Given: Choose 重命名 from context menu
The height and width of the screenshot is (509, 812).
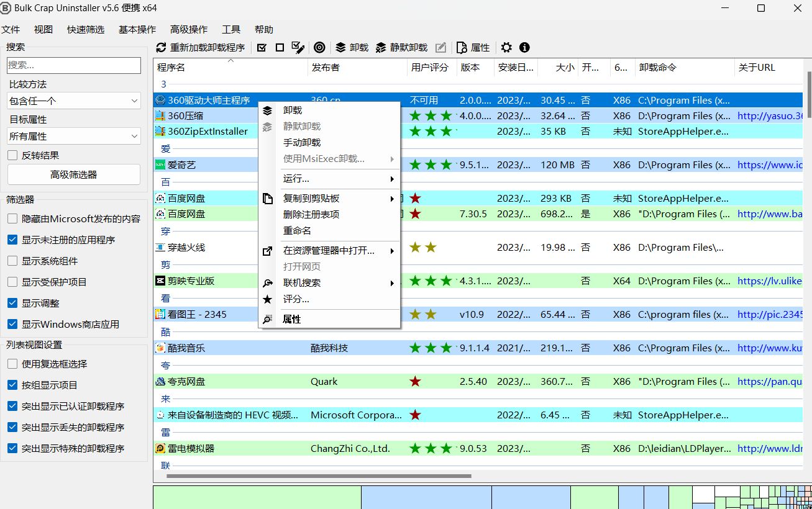Looking at the screenshot, I should (329, 230).
